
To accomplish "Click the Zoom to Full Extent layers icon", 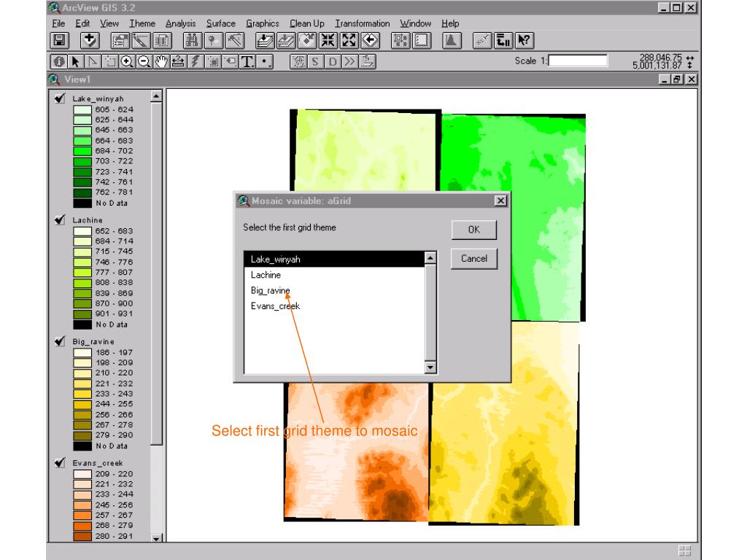I will [265, 41].
